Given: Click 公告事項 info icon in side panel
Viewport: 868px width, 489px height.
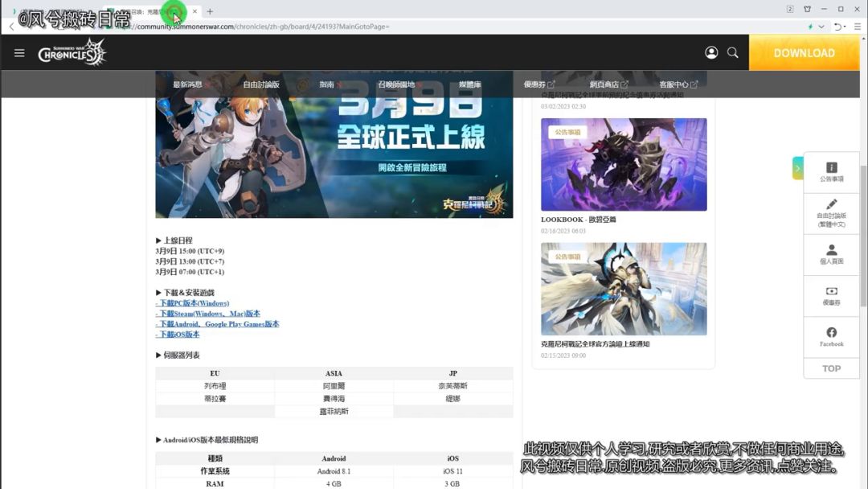Looking at the screenshot, I should (831, 171).
